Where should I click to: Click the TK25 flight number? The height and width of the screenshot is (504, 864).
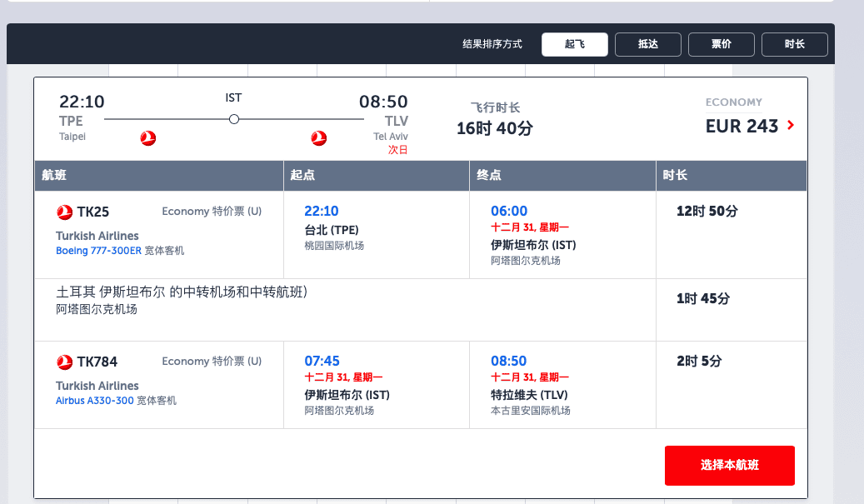(93, 212)
